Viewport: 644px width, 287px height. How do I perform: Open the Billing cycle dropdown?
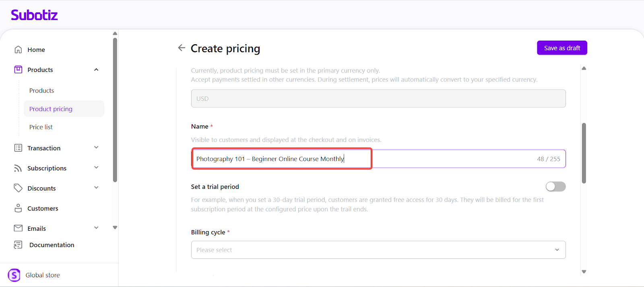pyautogui.click(x=378, y=250)
